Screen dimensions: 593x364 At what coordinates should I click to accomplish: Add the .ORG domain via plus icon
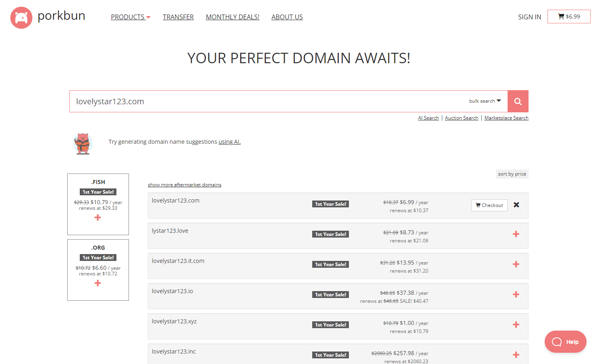pos(97,283)
